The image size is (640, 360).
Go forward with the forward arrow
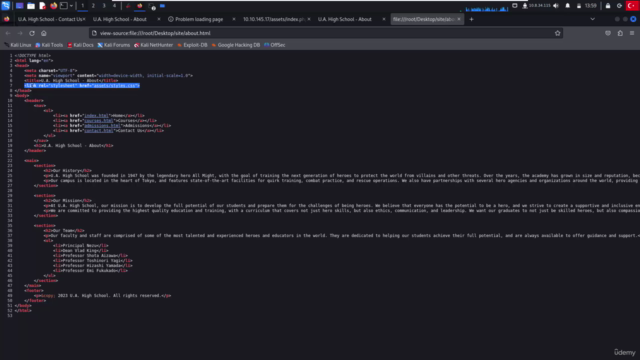pos(20,33)
